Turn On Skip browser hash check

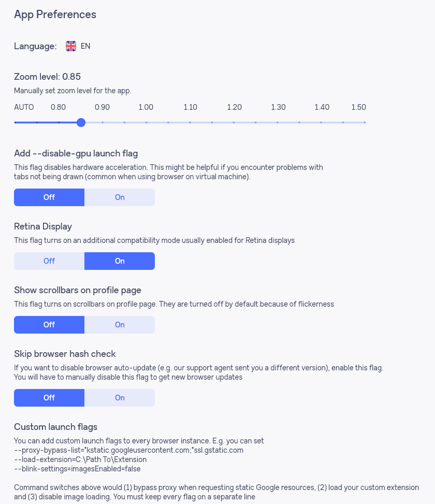(x=120, y=398)
